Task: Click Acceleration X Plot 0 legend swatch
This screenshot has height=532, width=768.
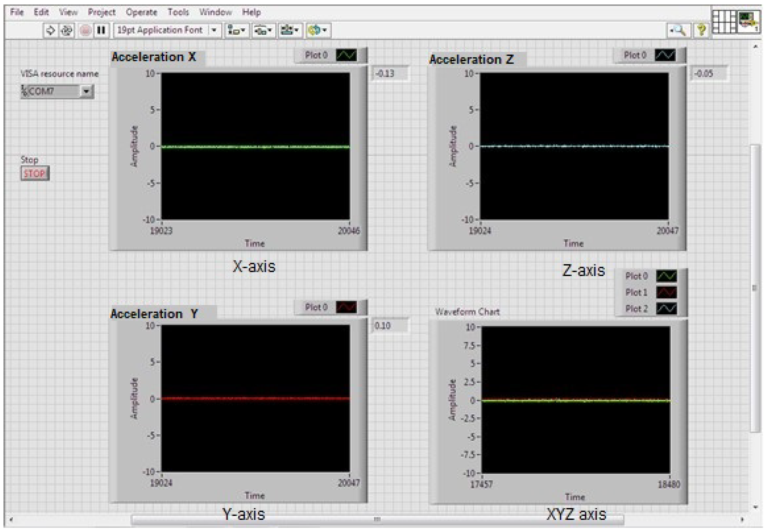Action: 346,55
